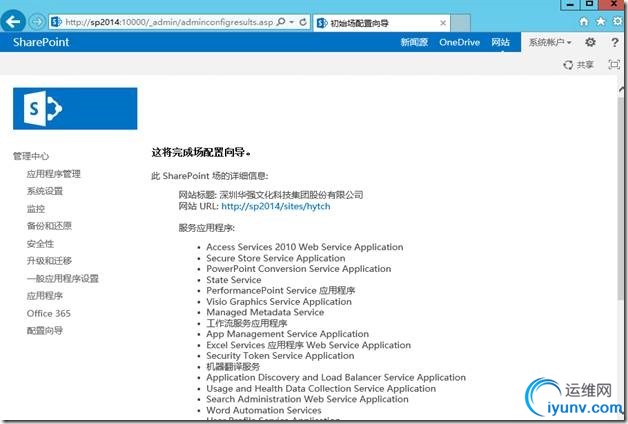Toggle focus on content mode icon
The image size is (628, 424).
[x=614, y=64]
